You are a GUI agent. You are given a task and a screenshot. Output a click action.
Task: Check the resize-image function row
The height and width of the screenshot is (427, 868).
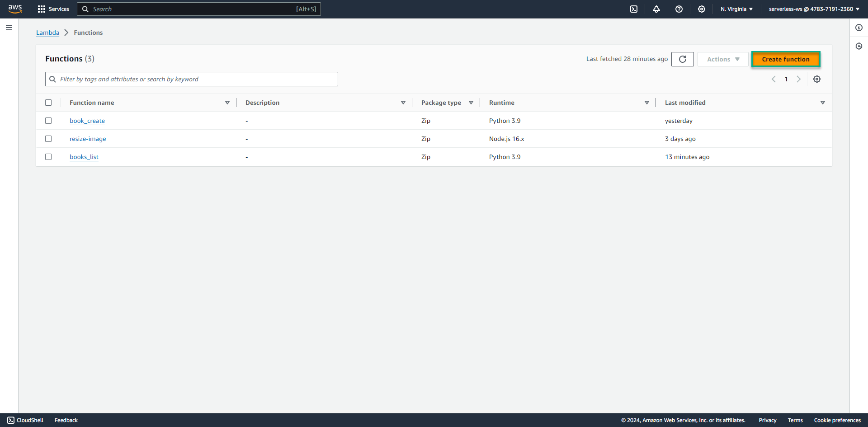pyautogui.click(x=48, y=139)
